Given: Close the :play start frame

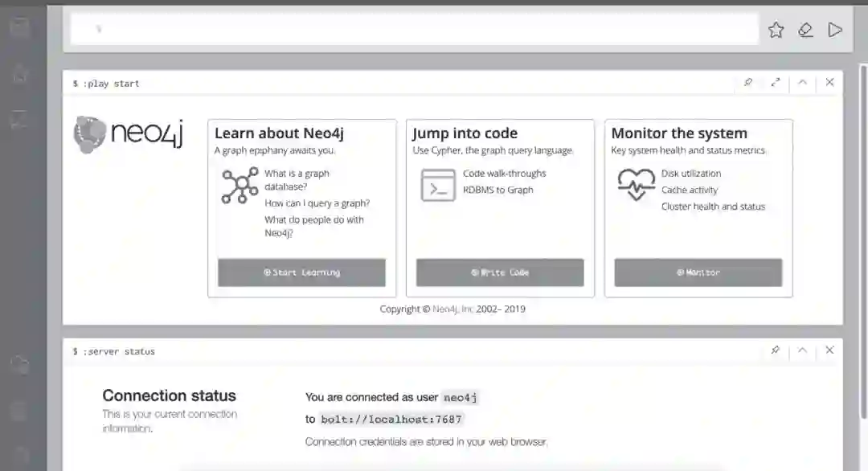Looking at the screenshot, I should (x=829, y=83).
